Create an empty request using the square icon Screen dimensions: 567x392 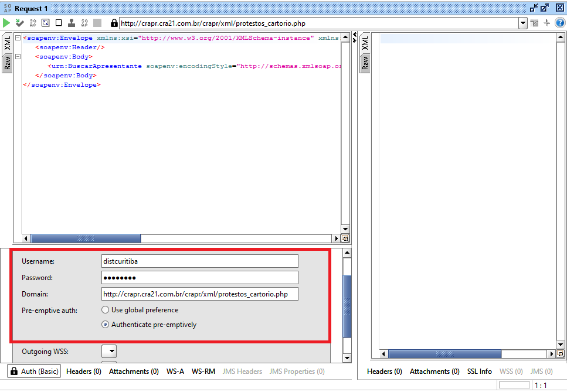click(59, 23)
